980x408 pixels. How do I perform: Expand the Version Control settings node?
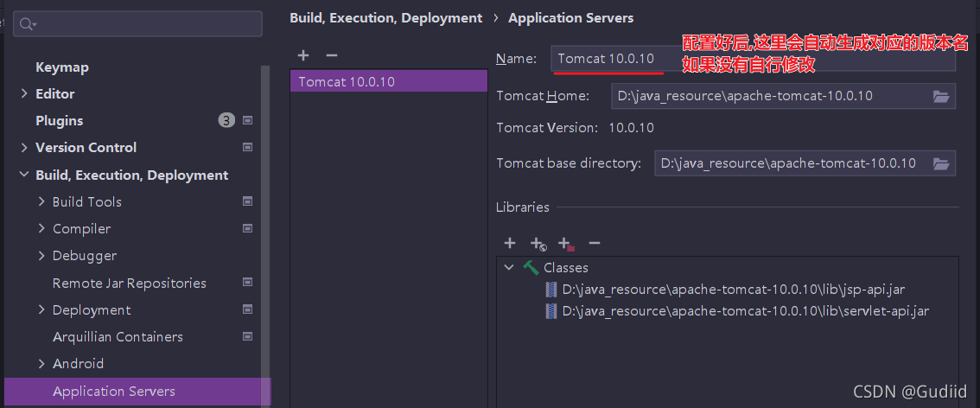24,148
